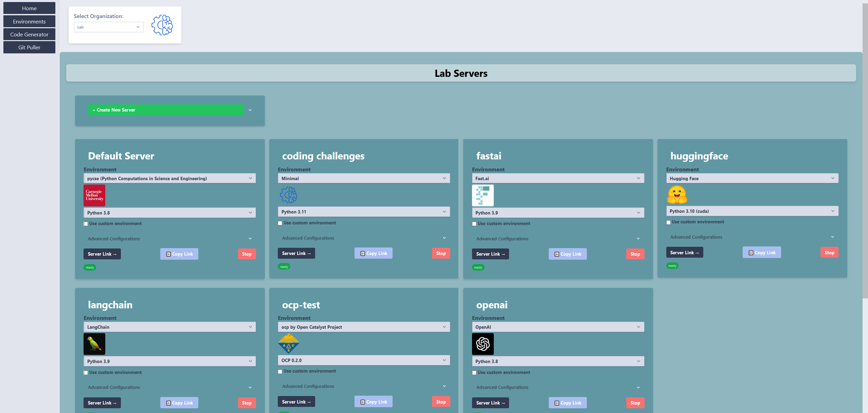Stop the langchain server
The height and width of the screenshot is (413, 868).
tap(247, 403)
